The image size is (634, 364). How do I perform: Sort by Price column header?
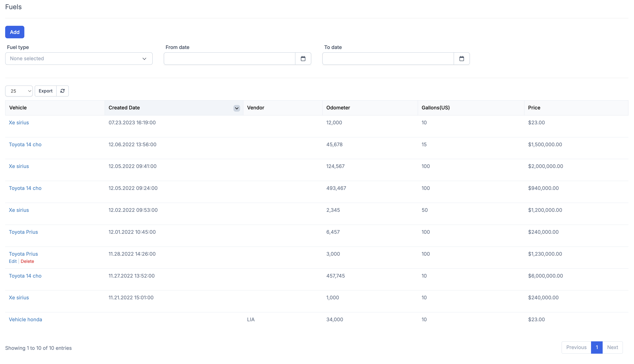tap(534, 108)
